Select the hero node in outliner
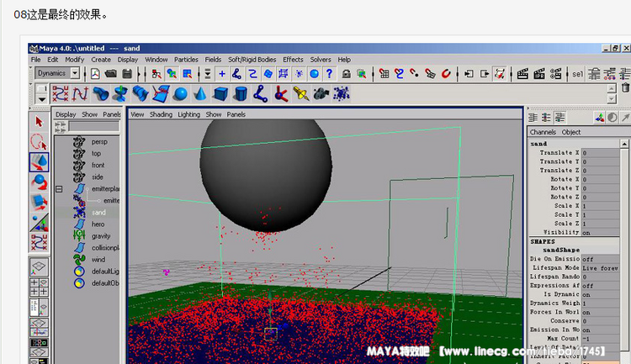Image resolution: width=631 pixels, height=364 pixels. 98,224
